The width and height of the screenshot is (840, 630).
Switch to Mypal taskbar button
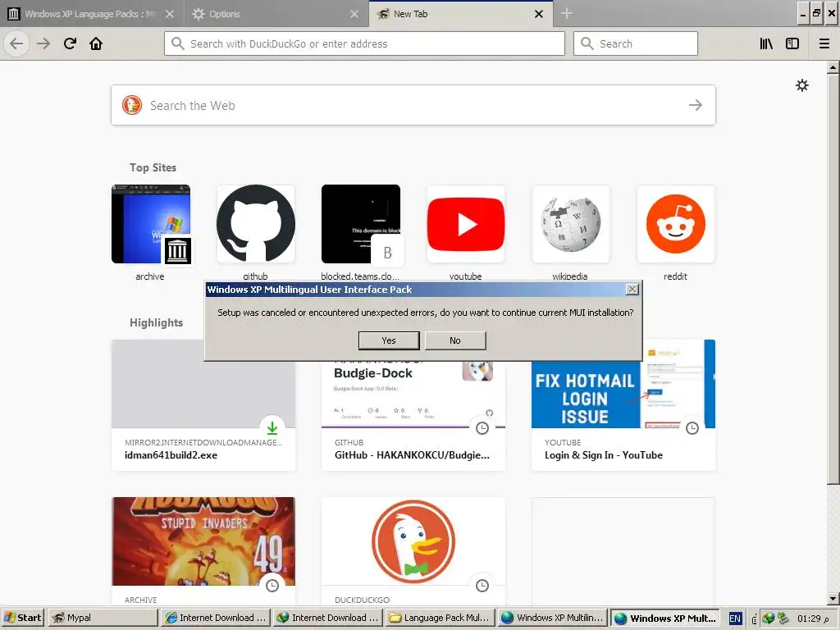(x=103, y=618)
